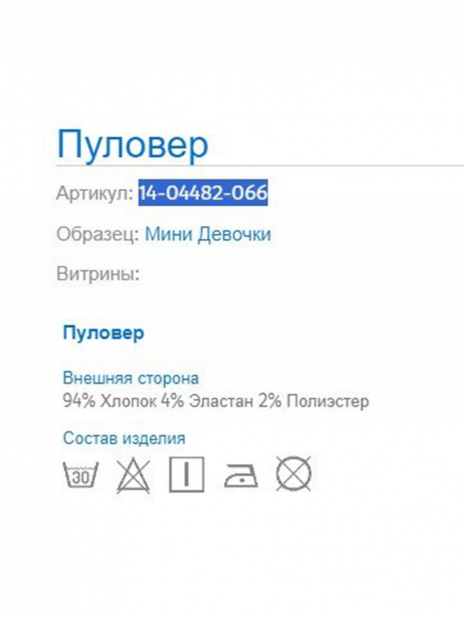Image resolution: width=464 pixels, height=618 pixels.
Task: Click the Витрины: label
Action: coord(98,274)
